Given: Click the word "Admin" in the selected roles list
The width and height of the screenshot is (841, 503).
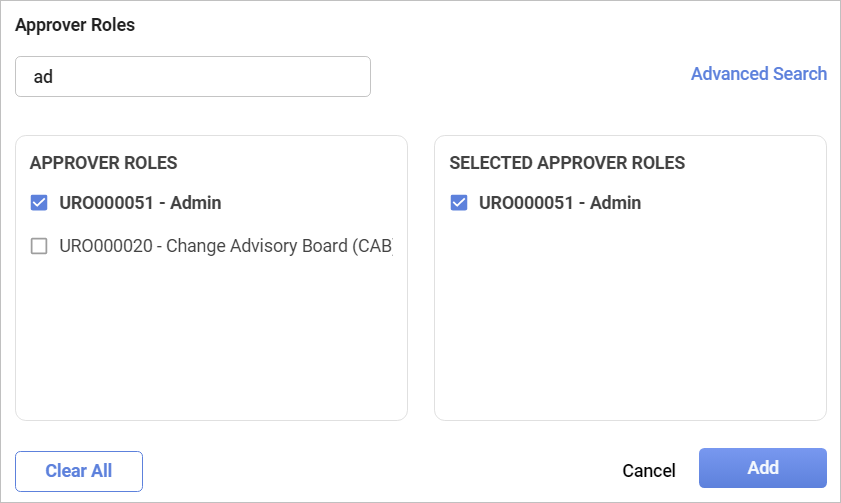Looking at the screenshot, I should pyautogui.click(x=616, y=203).
